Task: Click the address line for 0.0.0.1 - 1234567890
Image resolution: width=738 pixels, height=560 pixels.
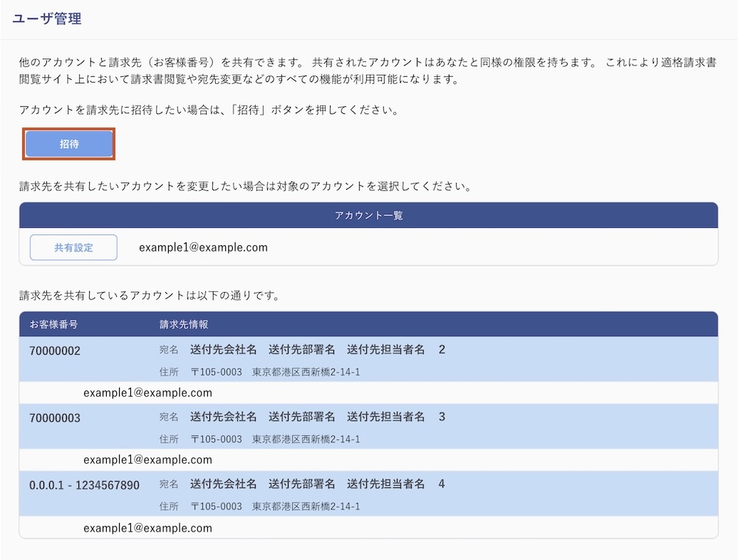Action: [x=275, y=507]
